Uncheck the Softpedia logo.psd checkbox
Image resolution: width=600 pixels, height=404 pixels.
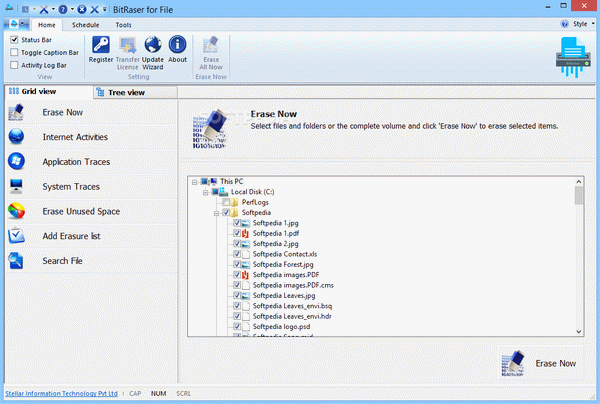[x=237, y=327]
